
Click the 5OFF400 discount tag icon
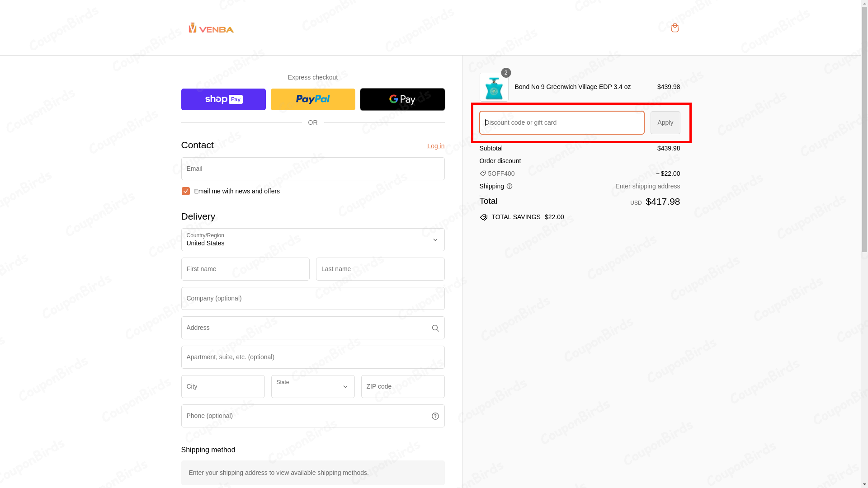(x=483, y=174)
